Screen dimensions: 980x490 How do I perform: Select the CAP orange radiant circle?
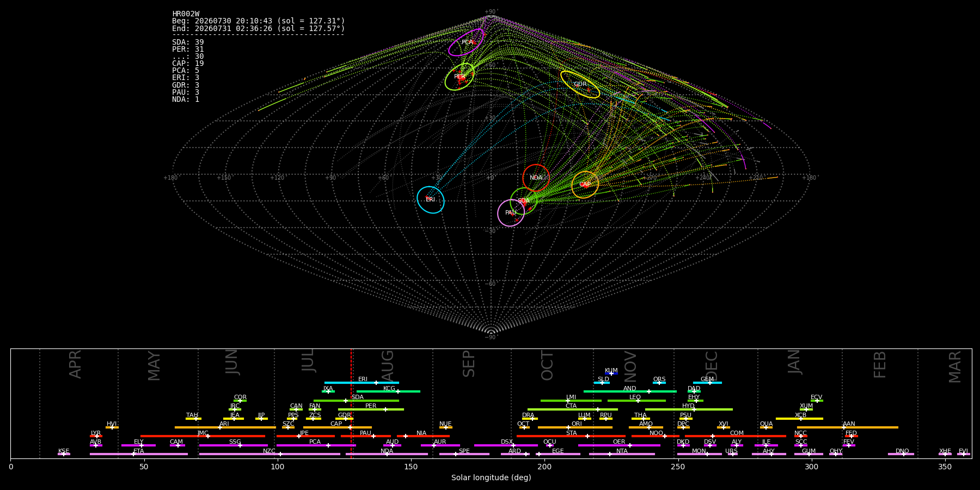[x=585, y=185]
